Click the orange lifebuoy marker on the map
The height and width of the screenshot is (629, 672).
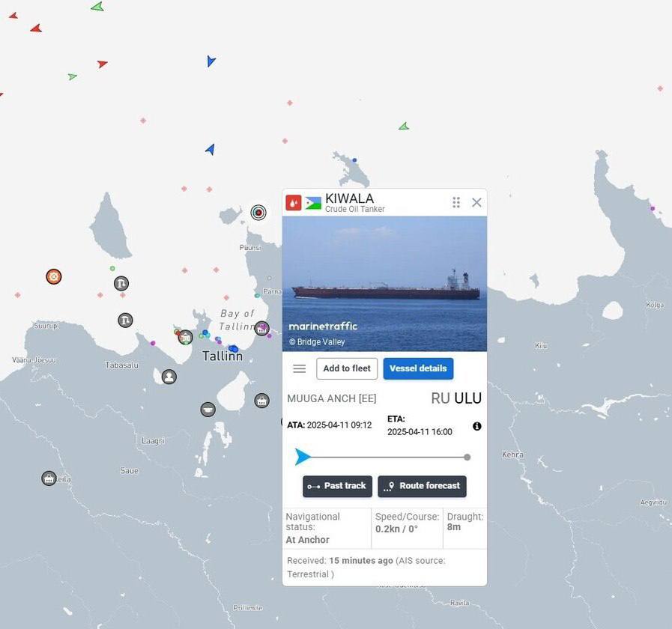click(53, 277)
